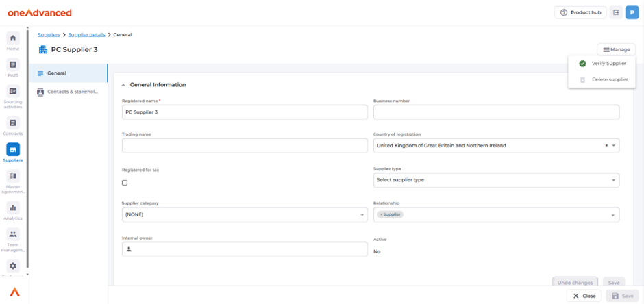Click the log out icon beside Product hub
644x304 pixels.
[x=616, y=12]
